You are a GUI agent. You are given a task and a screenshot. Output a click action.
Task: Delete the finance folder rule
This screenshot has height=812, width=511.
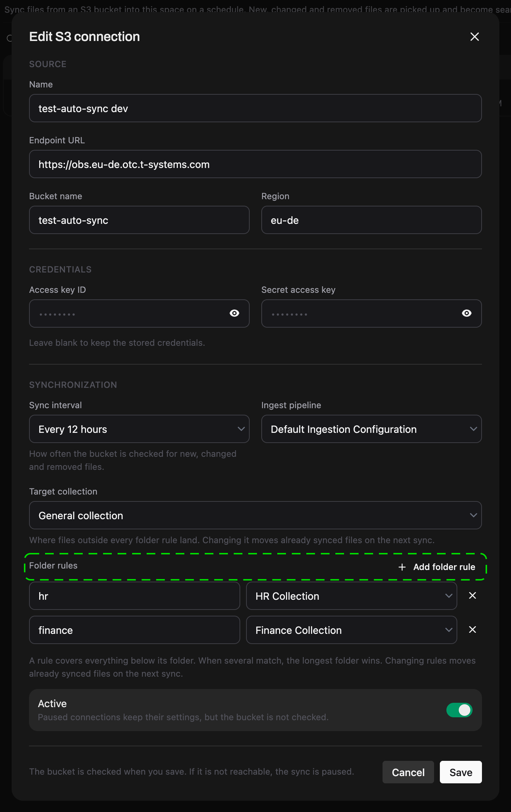pos(473,629)
